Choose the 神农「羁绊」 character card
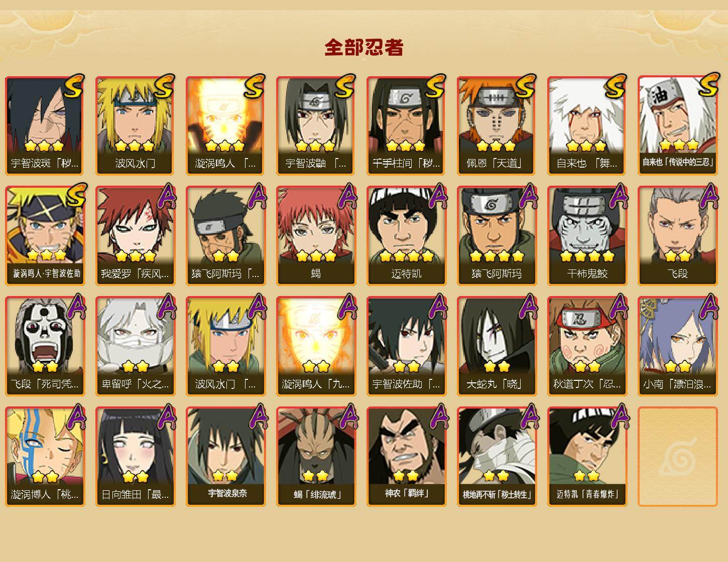Viewport: 728px width, 562px height. pos(406,457)
